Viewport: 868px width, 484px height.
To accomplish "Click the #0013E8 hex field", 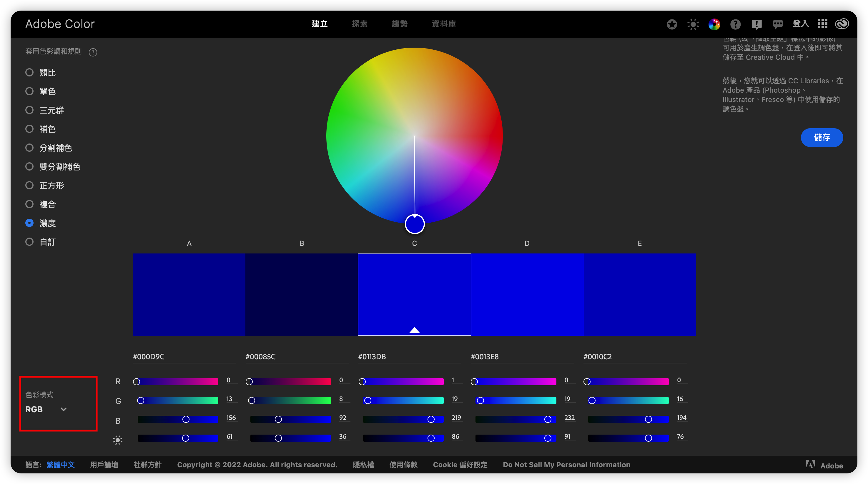I will pyautogui.click(x=522, y=357).
